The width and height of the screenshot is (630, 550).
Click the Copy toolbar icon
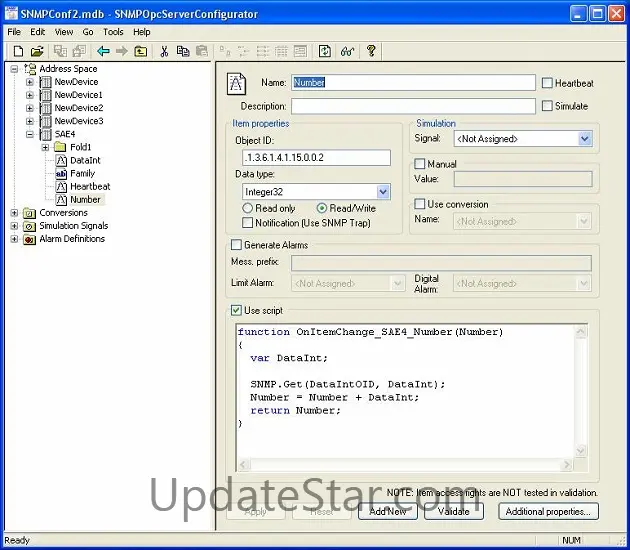pyautogui.click(x=183, y=51)
